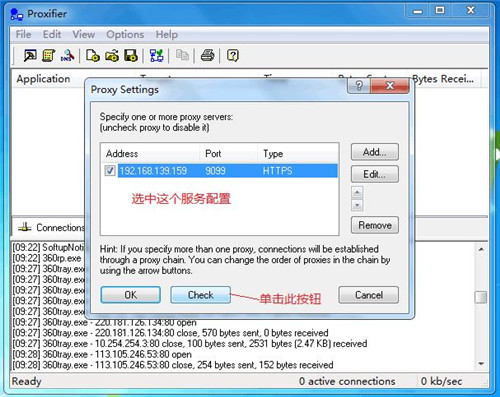Viewport: 500px width, 397px height.
Task: Click the greyed copy toolbar icon
Action: click(182, 55)
